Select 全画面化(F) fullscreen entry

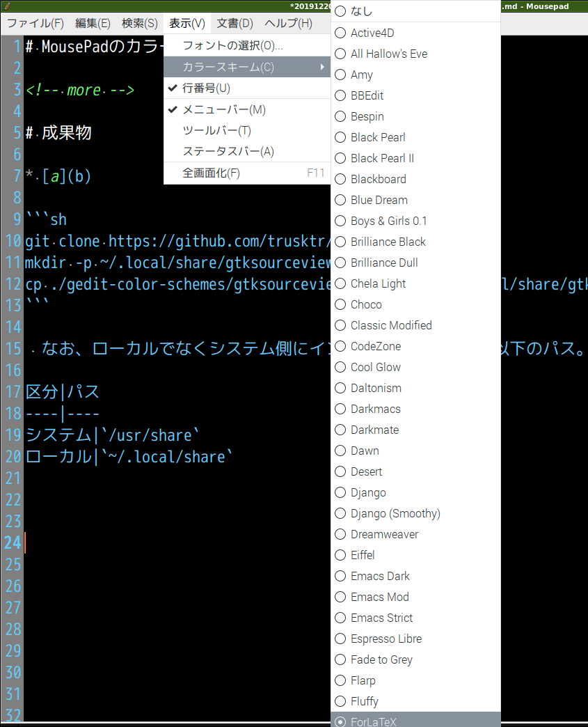(x=247, y=173)
